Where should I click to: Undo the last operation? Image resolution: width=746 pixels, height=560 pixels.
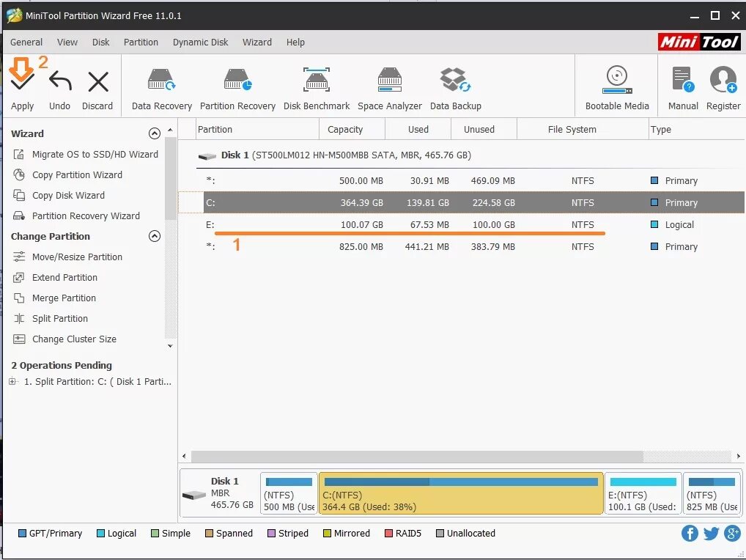59,91
